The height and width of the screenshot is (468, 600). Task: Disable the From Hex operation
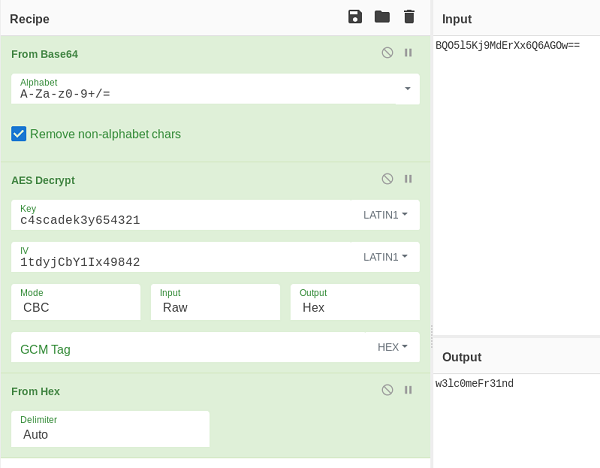tap(387, 390)
